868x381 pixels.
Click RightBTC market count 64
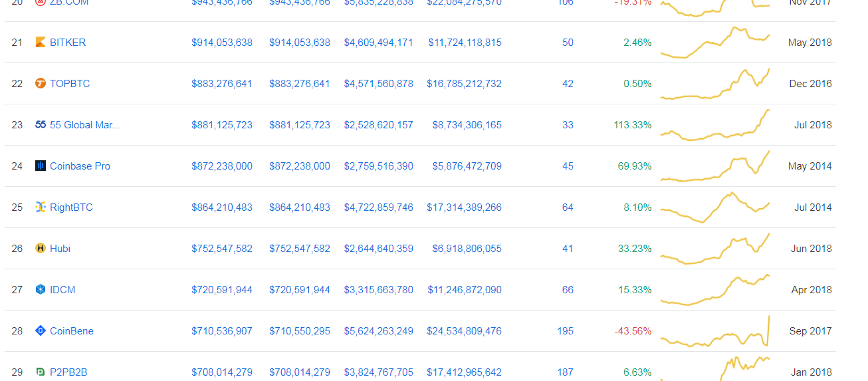click(x=568, y=207)
